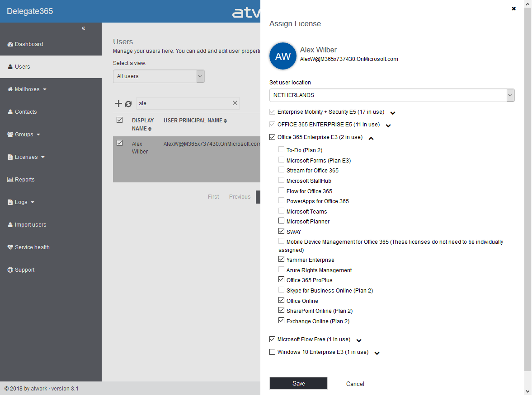The image size is (532, 395).
Task: Click the Mailboxes home icon
Action: point(10,89)
